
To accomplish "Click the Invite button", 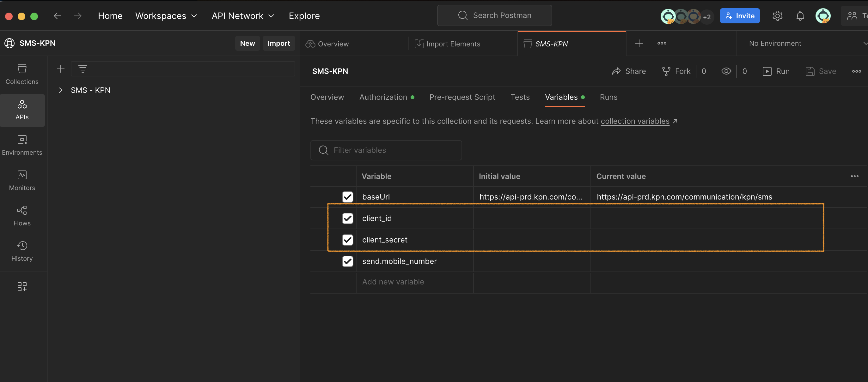I will (740, 16).
